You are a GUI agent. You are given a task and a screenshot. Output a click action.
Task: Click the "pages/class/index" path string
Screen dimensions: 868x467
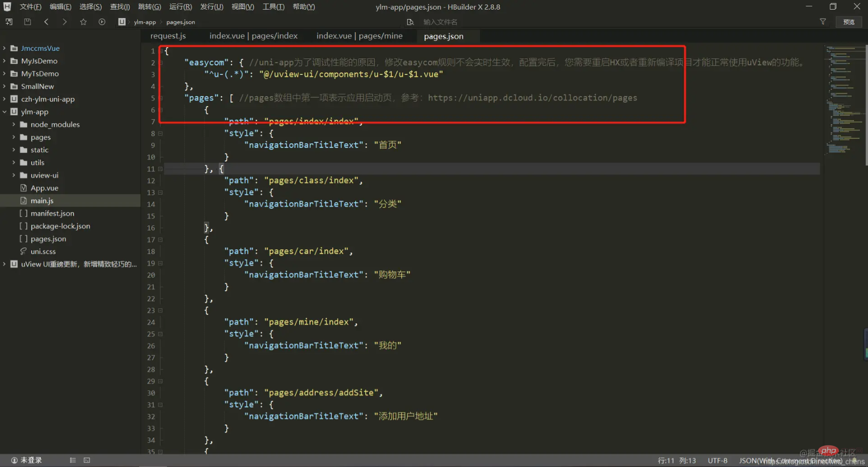[311, 180]
